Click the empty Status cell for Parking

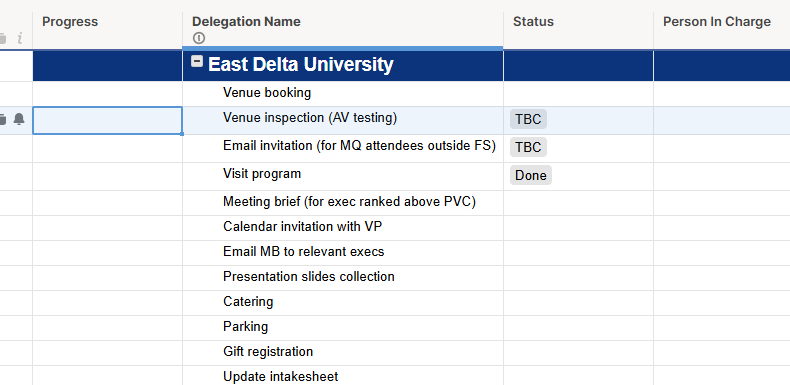pyautogui.click(x=578, y=328)
